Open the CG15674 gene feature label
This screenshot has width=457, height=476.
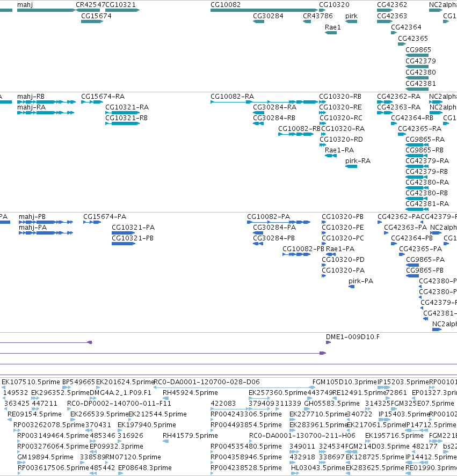tap(96, 16)
